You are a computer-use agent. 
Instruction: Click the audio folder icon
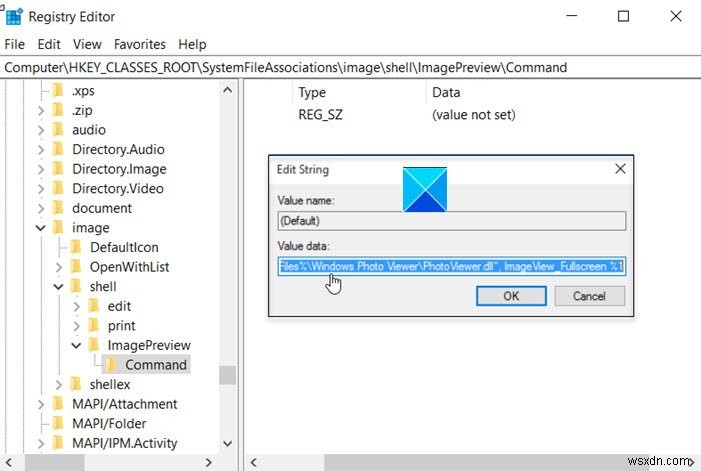[58, 130]
